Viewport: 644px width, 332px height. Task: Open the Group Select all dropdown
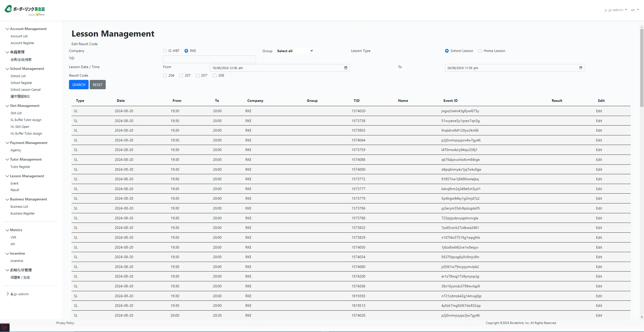(295, 51)
